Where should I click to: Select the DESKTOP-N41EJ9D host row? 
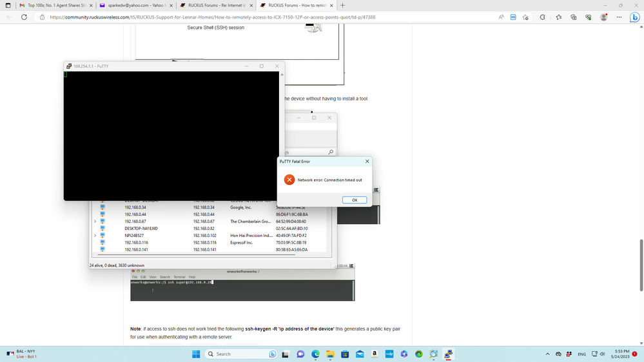[141, 229]
